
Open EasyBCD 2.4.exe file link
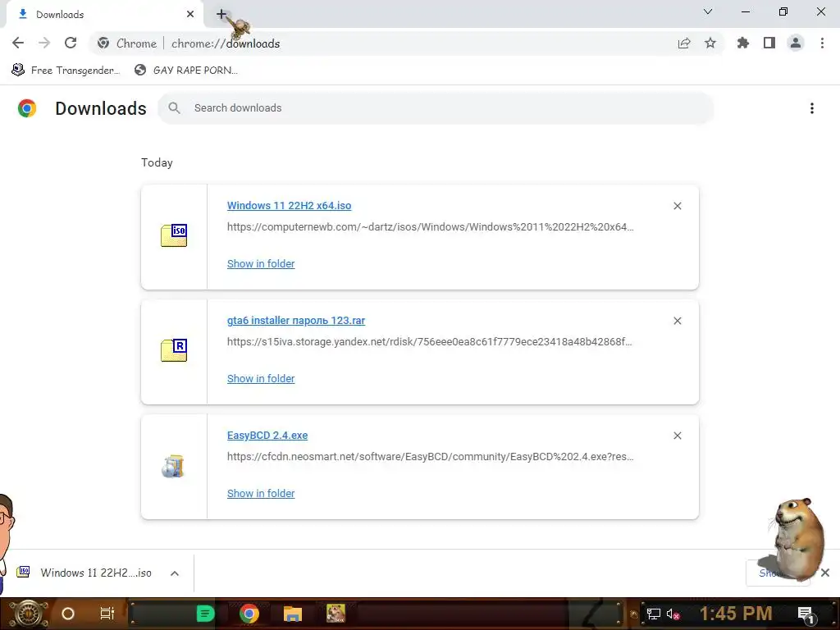[x=267, y=436]
